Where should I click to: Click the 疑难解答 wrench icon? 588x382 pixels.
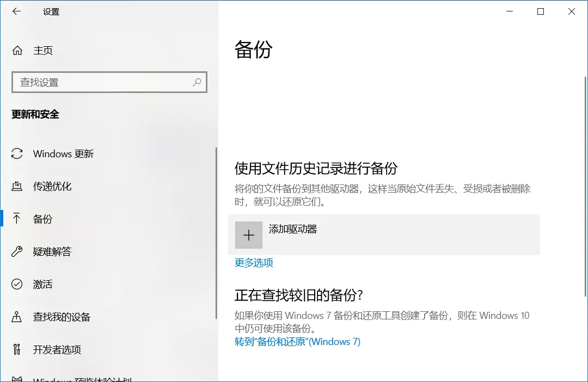click(17, 252)
